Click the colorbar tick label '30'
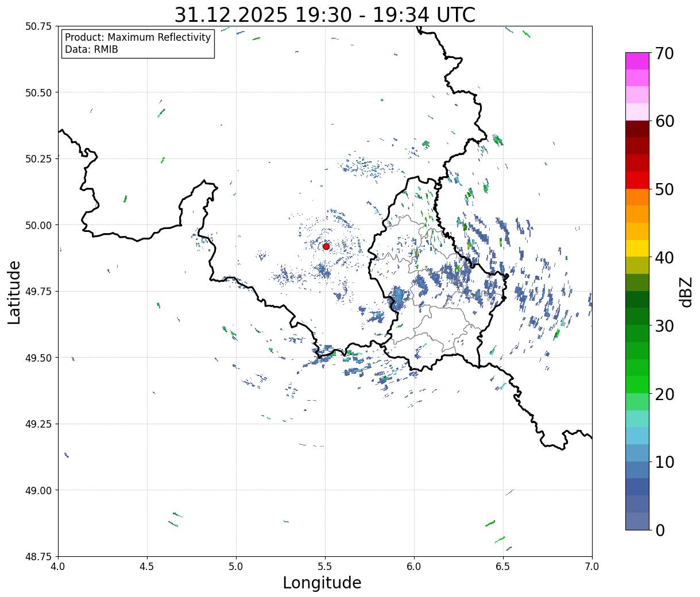Viewport: 700px width, 597px height. [x=664, y=326]
